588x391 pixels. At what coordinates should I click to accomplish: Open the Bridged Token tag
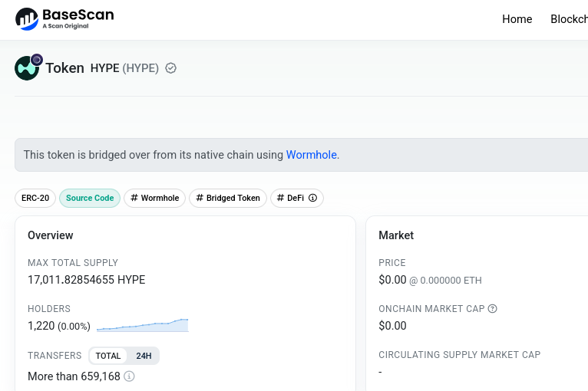(228, 198)
